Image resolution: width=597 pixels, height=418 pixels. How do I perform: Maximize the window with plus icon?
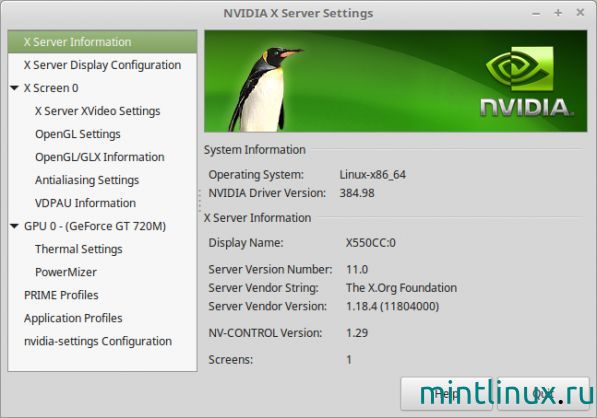click(558, 13)
